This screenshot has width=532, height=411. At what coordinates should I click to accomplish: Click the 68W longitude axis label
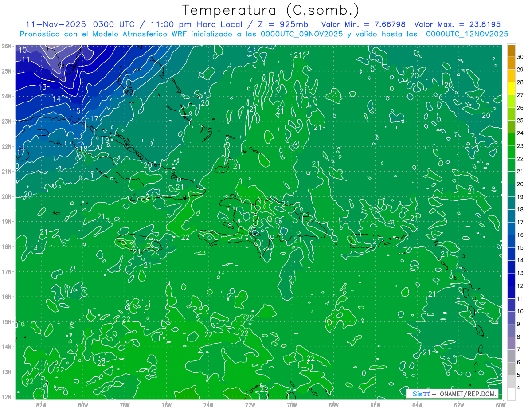[x=333, y=405]
